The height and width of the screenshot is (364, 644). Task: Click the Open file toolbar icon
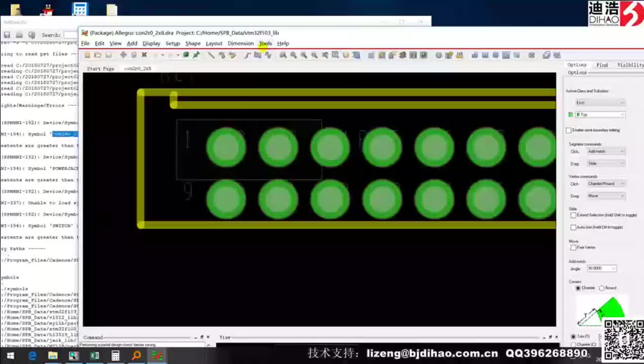point(98,55)
